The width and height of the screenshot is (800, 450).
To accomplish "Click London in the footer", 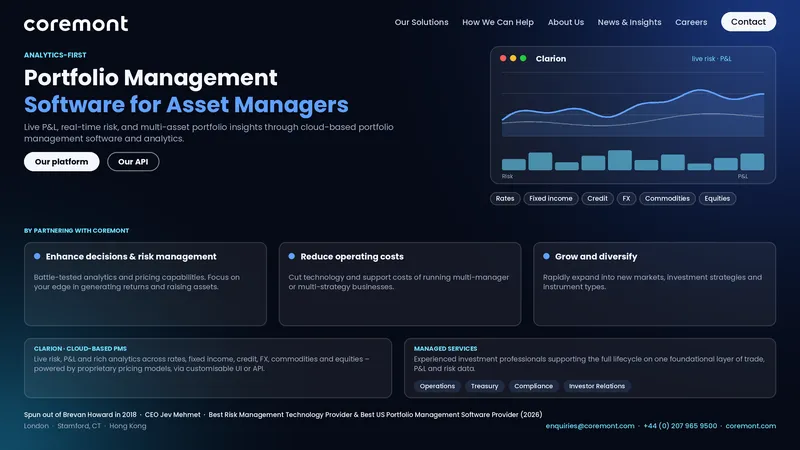I will 36,426.
